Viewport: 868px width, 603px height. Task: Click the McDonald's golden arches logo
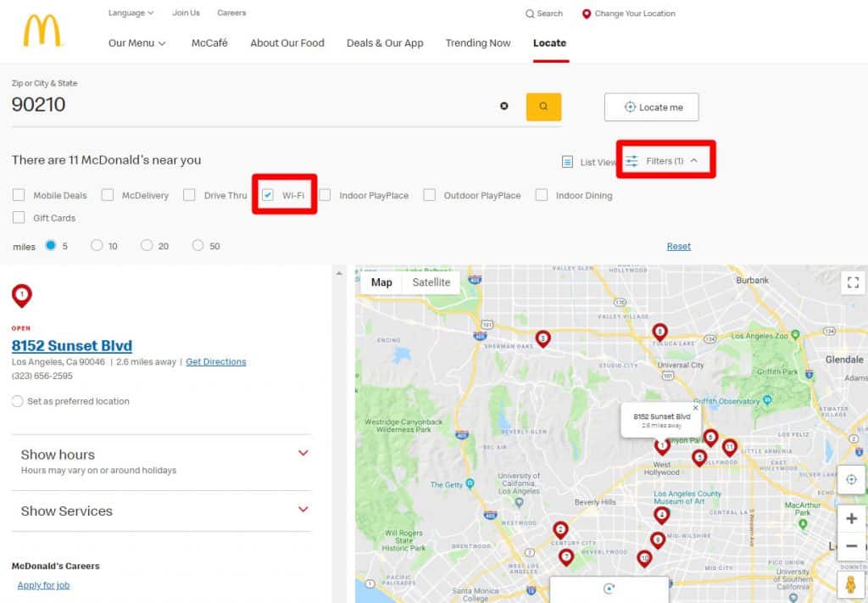[x=42, y=30]
